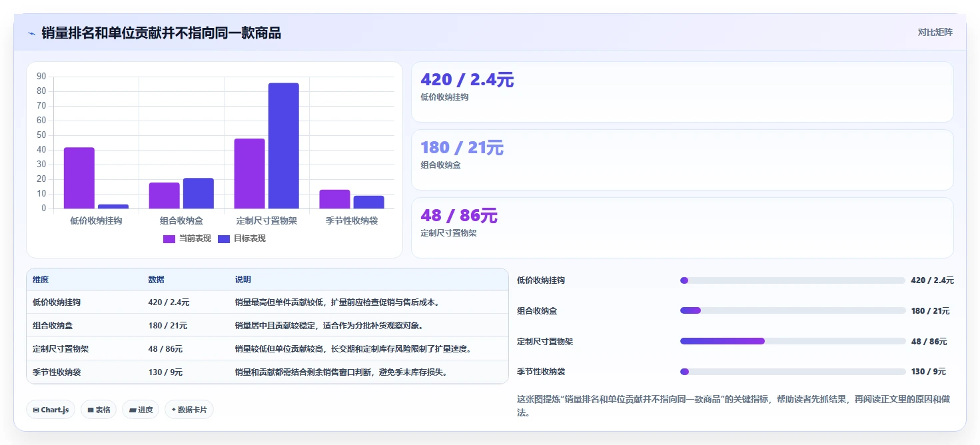The width and height of the screenshot is (980, 445).
Task: Click the 说明 column header
Action: point(243,280)
